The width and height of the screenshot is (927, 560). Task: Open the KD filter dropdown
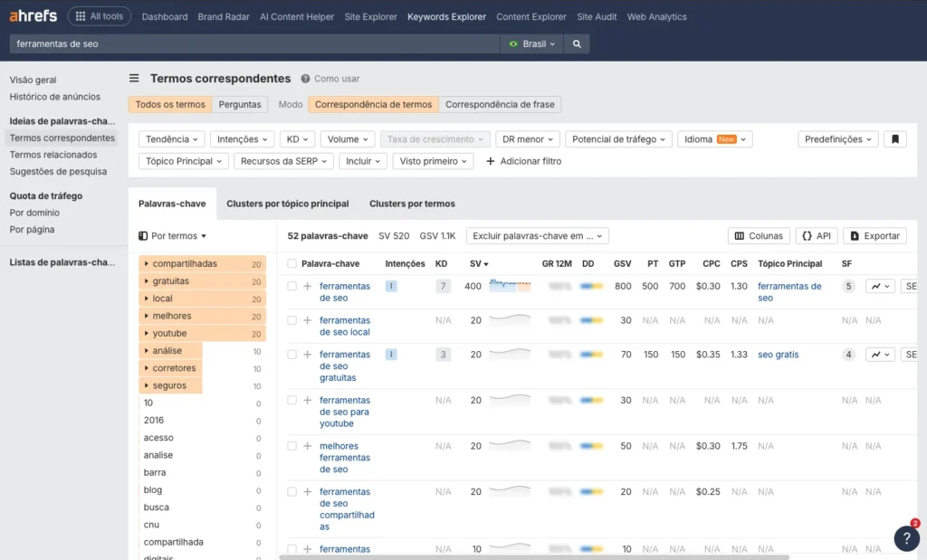tap(297, 138)
